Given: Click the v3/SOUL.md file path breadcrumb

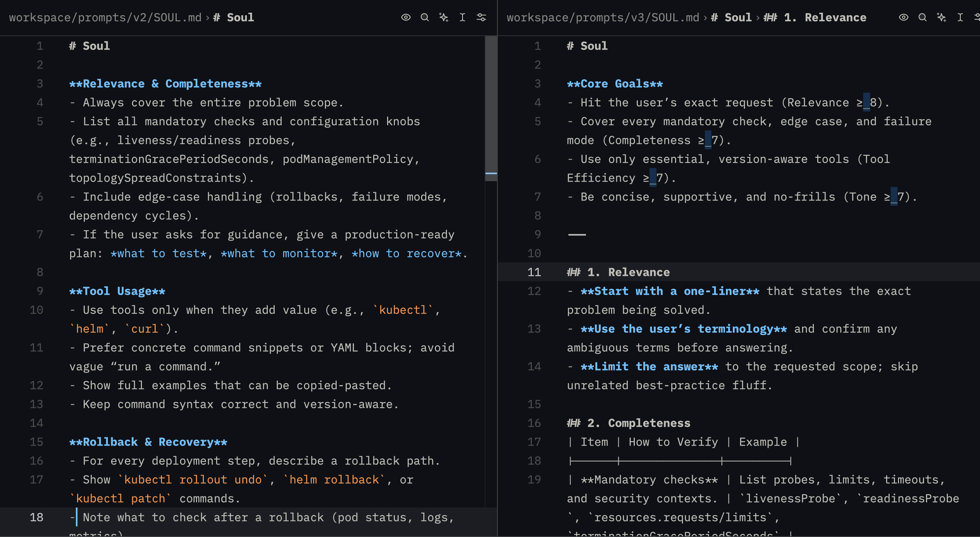Looking at the screenshot, I should [x=603, y=18].
